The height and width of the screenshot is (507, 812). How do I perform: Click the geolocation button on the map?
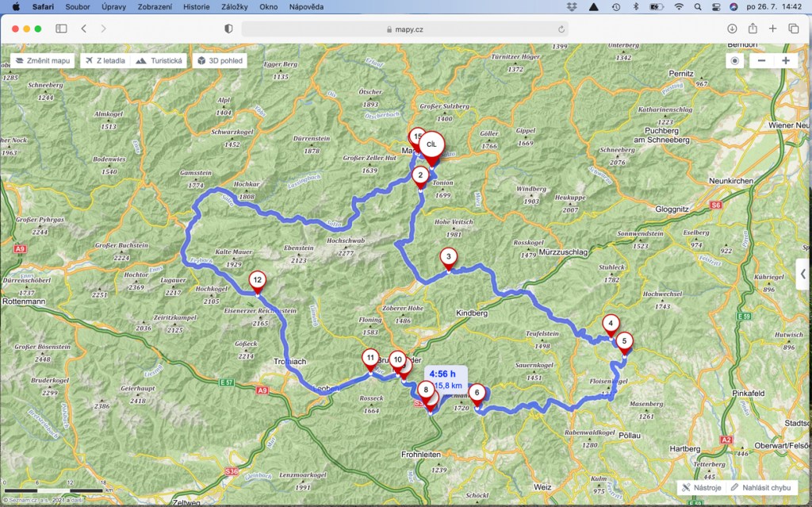pyautogui.click(x=735, y=61)
